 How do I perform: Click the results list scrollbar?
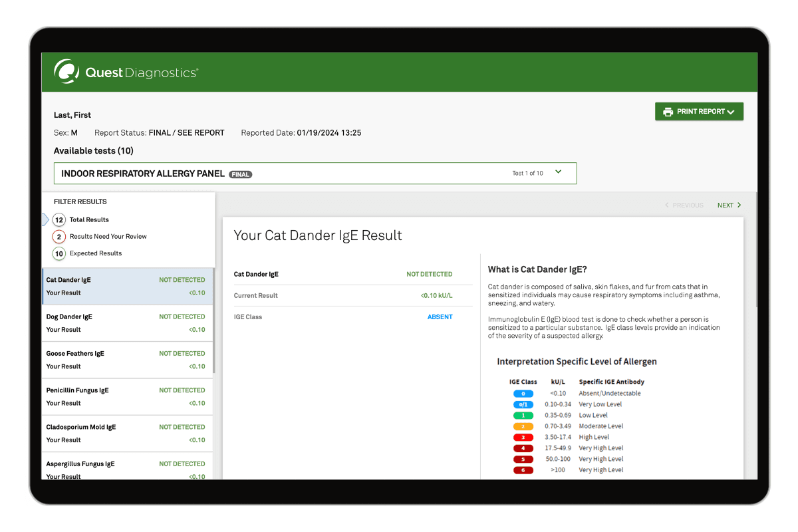point(213,319)
